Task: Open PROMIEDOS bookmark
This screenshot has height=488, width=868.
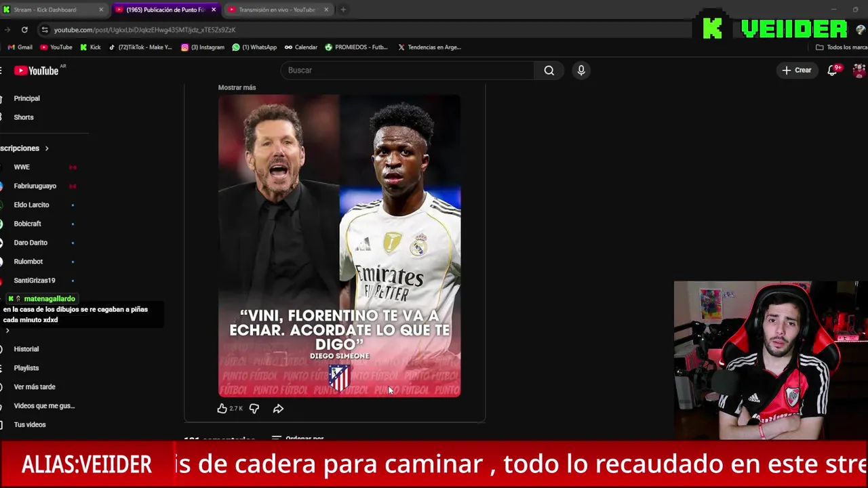Action: pos(357,47)
